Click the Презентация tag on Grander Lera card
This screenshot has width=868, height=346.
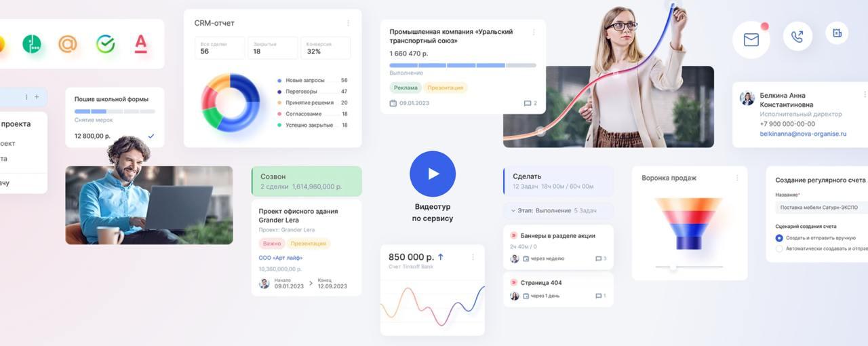click(309, 243)
